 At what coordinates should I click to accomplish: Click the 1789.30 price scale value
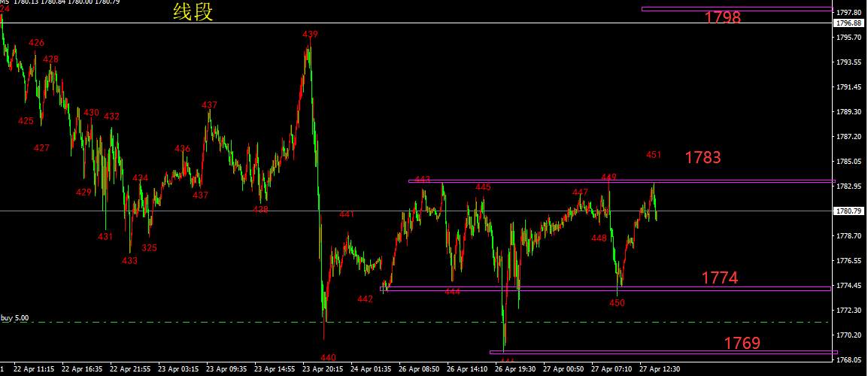(x=850, y=112)
